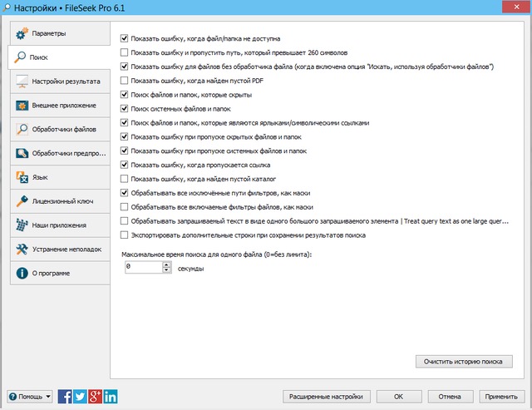Open the LinkedIn icon
Image resolution: width=532 pixels, height=410 pixels.
click(x=111, y=397)
